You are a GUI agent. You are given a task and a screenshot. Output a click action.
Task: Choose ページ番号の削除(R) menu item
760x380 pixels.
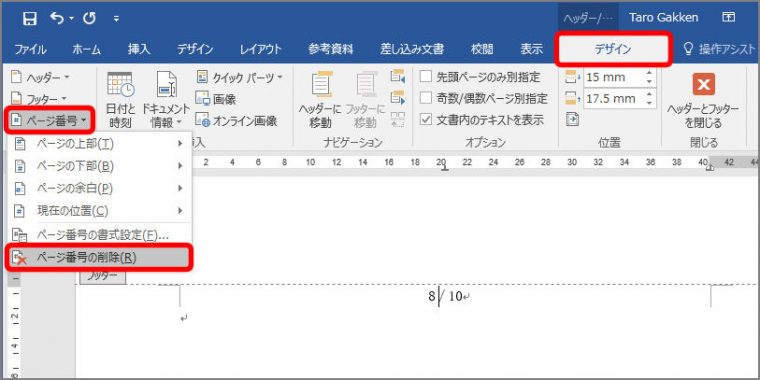[100, 258]
